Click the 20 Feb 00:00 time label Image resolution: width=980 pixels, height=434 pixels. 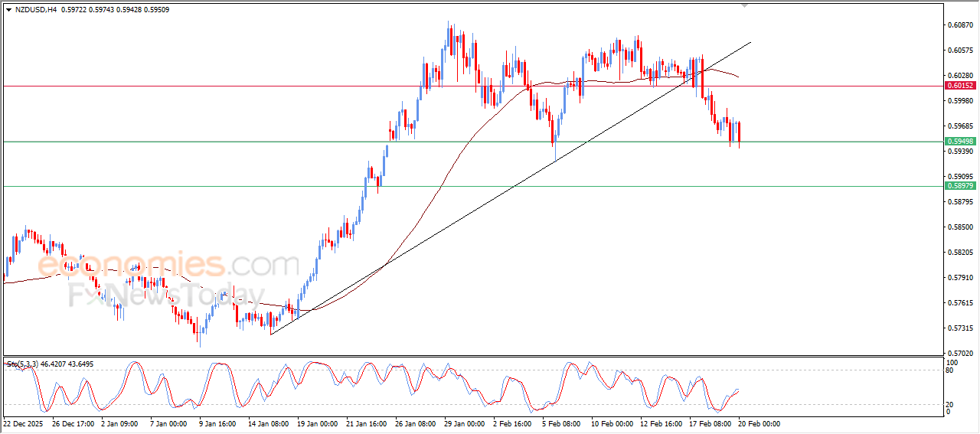pos(759,423)
